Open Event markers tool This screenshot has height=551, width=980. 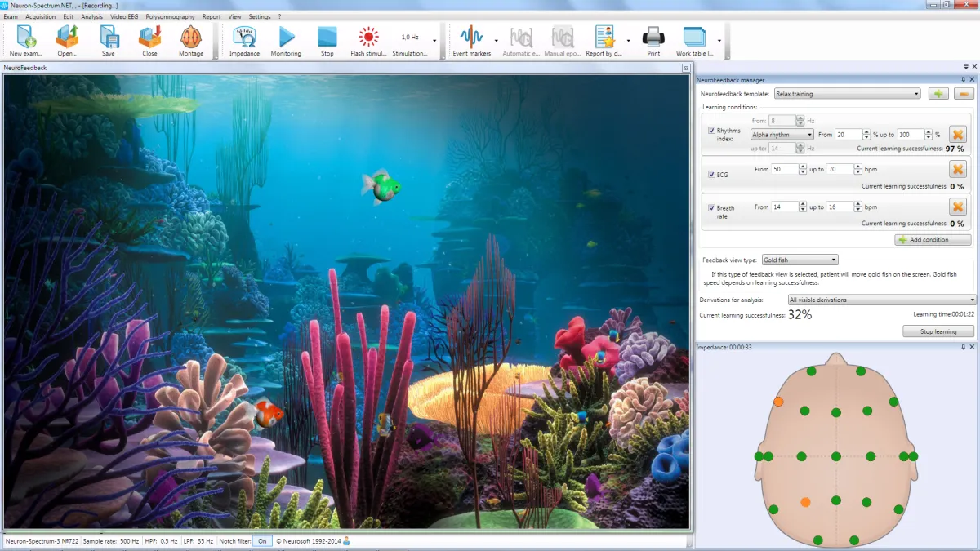point(471,38)
